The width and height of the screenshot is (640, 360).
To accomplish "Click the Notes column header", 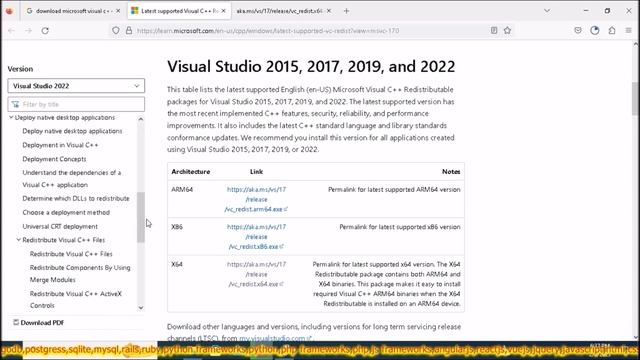I will coord(451,171).
